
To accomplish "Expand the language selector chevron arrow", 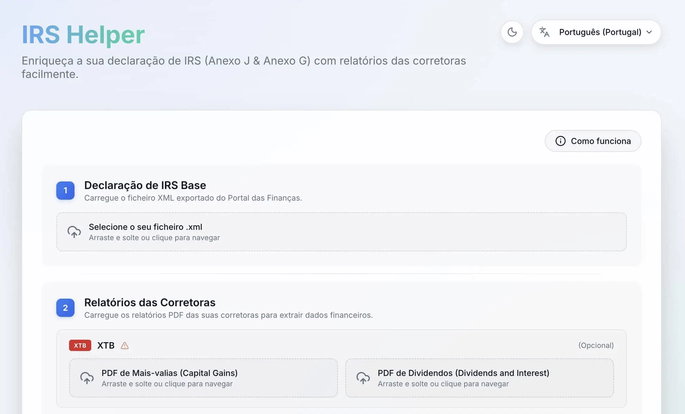I will (x=650, y=32).
